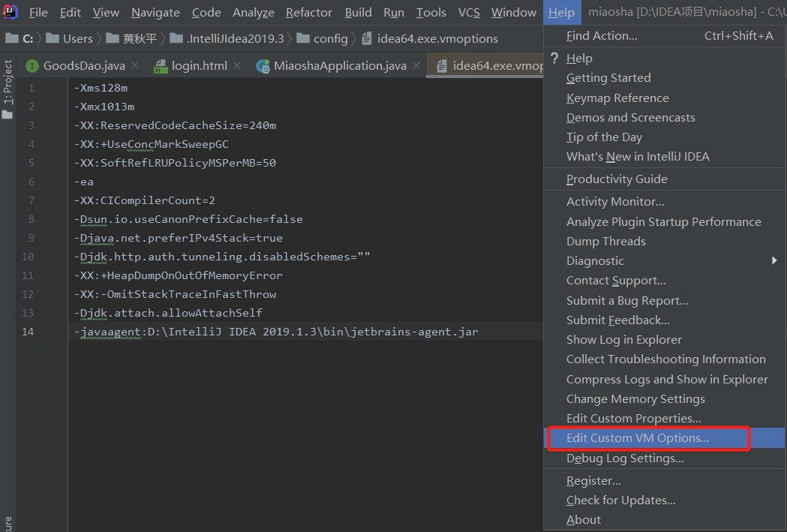This screenshot has width=787, height=532.
Task: Click idea64.exe.vmoptions file breadcrumb
Action: (430, 38)
